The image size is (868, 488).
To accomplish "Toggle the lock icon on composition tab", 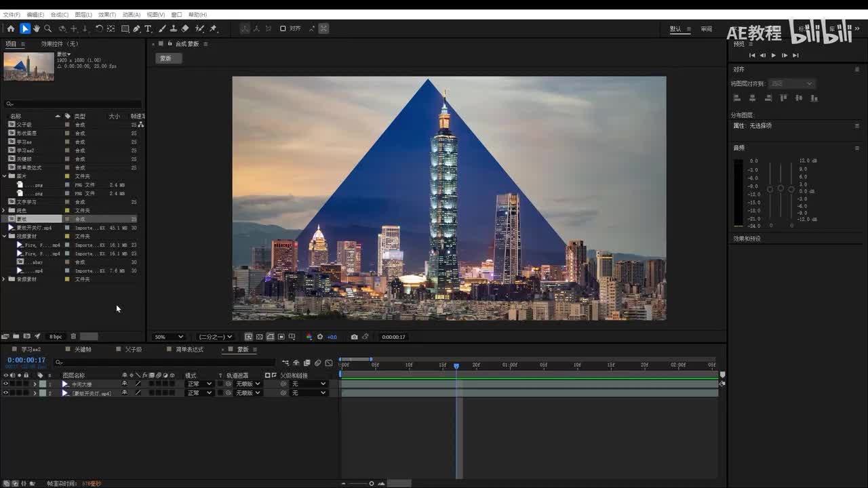I will tap(170, 44).
